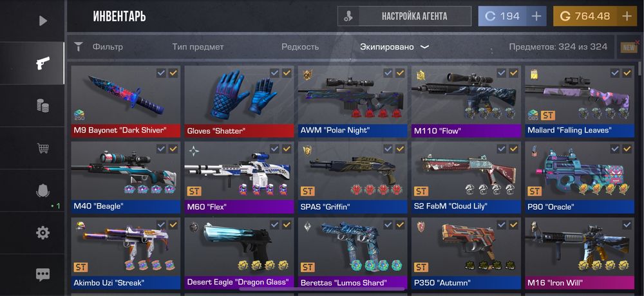The image size is (644, 296).
Task: Open the shopping cart store icon
Action: coord(43,148)
